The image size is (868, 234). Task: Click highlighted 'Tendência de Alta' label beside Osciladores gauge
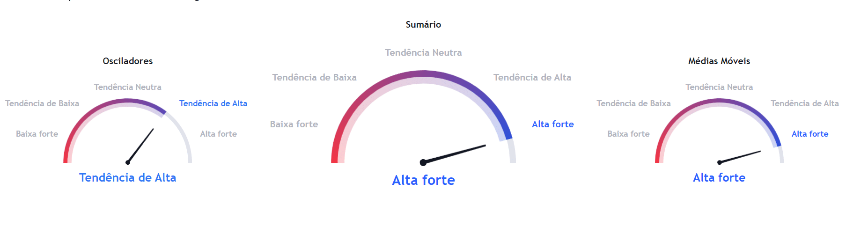point(213,103)
